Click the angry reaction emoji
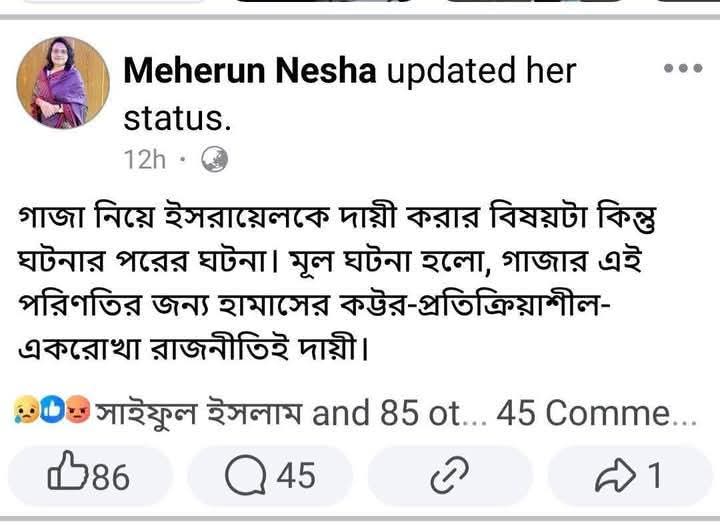This screenshot has width=720, height=525. (x=77, y=411)
